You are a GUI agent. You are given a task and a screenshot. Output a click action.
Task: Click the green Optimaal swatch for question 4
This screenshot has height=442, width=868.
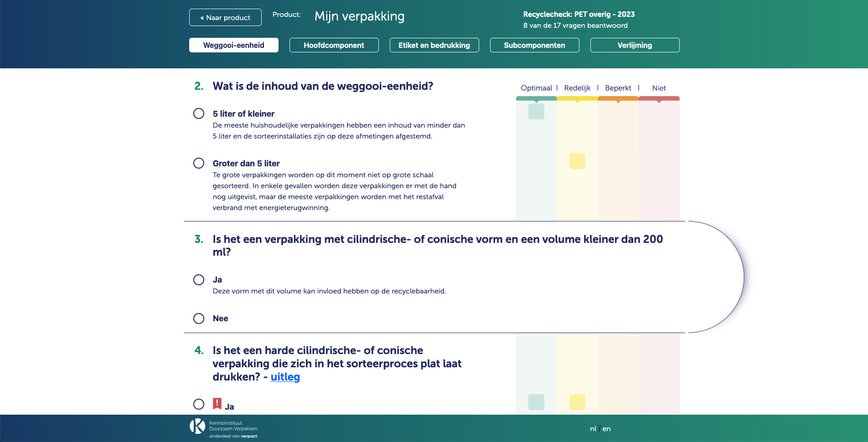point(536,402)
